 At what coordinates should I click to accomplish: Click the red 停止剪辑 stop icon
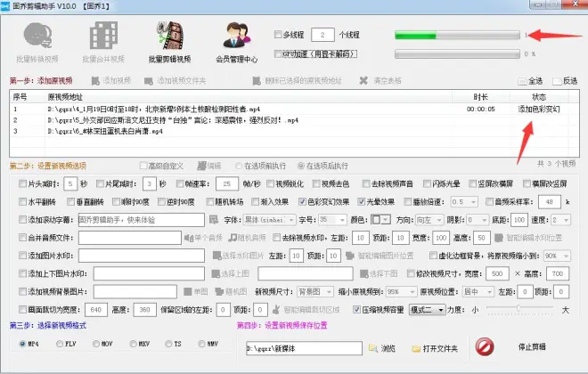tap(485, 348)
